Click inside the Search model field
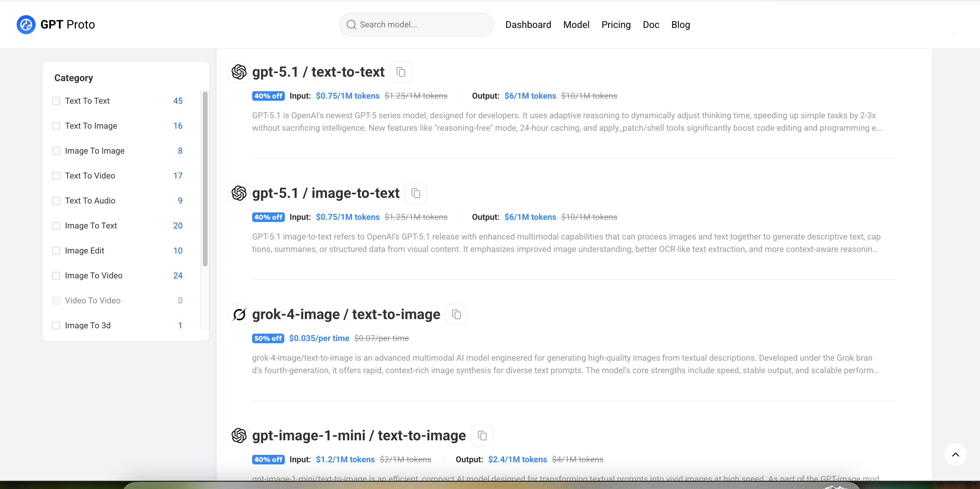The image size is (980, 489). (416, 25)
